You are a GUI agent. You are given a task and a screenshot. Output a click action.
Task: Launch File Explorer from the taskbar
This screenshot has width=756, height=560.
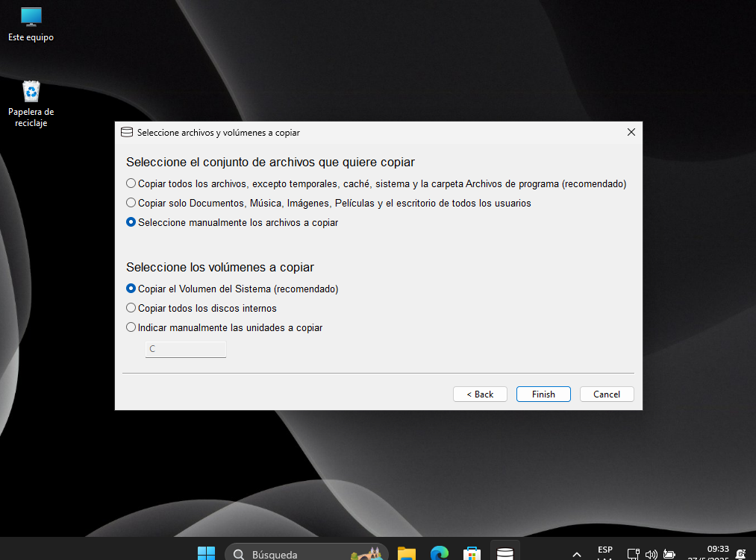click(x=406, y=553)
